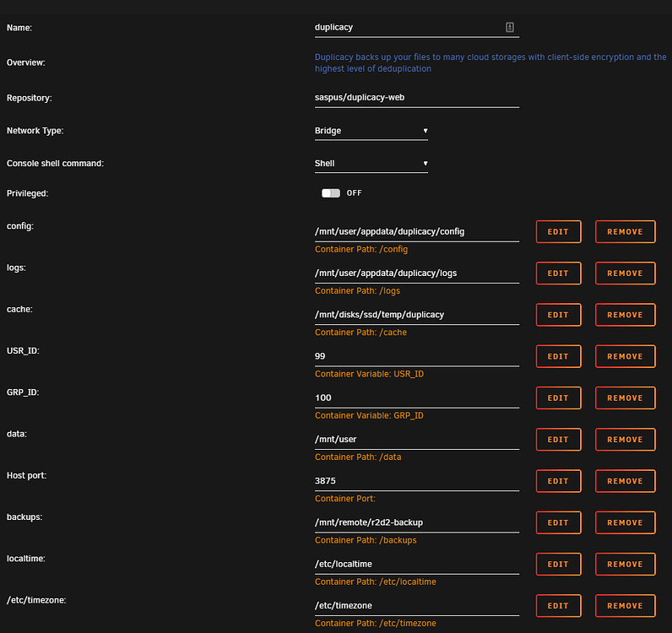Remove the config path entry
The width and height of the screenshot is (672, 633).
pyautogui.click(x=625, y=232)
